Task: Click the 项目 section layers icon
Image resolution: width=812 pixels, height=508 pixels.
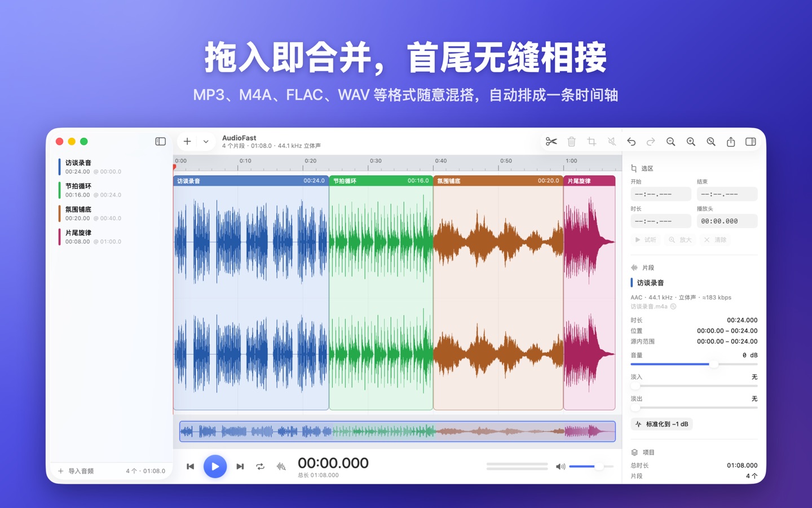Action: 634,452
